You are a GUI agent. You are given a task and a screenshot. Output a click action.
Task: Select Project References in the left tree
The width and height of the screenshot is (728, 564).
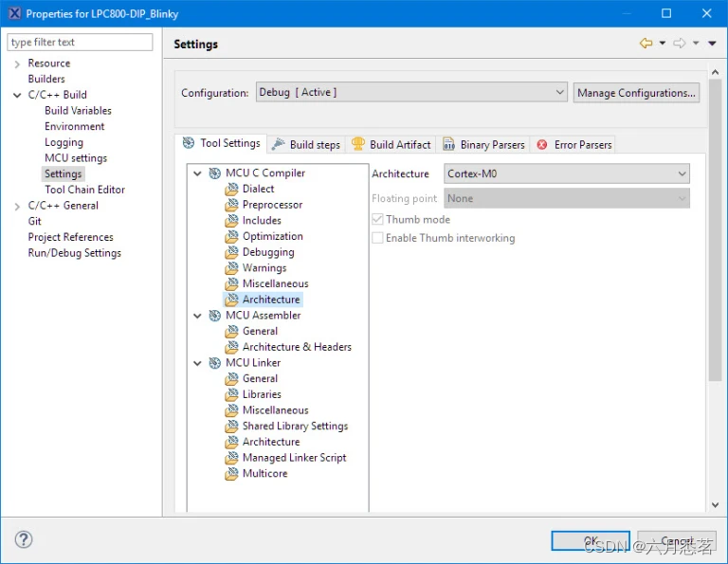point(70,237)
